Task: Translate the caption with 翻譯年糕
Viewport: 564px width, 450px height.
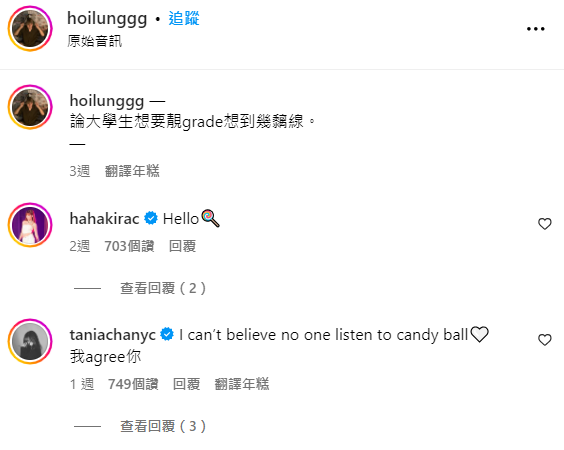Action: pos(132,171)
